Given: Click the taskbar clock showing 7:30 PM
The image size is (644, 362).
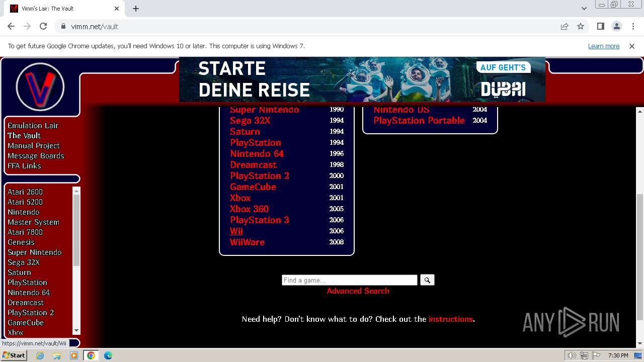Looking at the screenshot, I should [x=618, y=355].
